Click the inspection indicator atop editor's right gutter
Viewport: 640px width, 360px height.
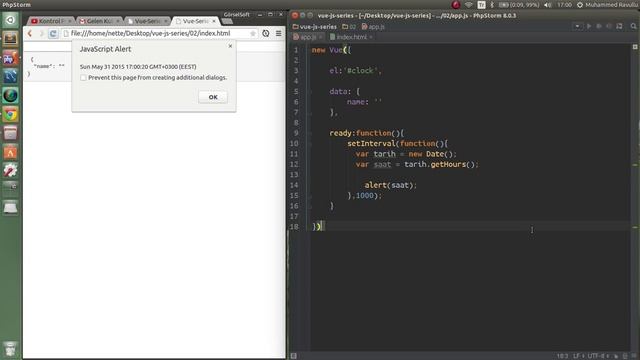tap(635, 47)
